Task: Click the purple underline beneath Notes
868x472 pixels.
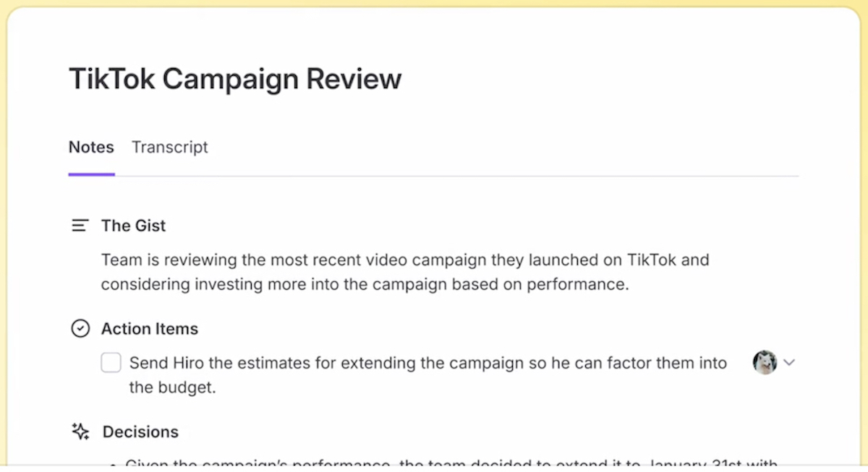Action: pos(91,174)
